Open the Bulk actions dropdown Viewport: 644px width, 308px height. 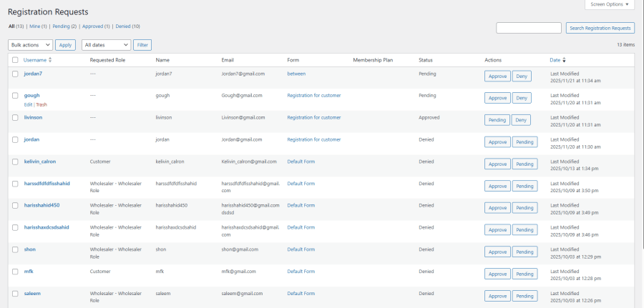tap(30, 45)
